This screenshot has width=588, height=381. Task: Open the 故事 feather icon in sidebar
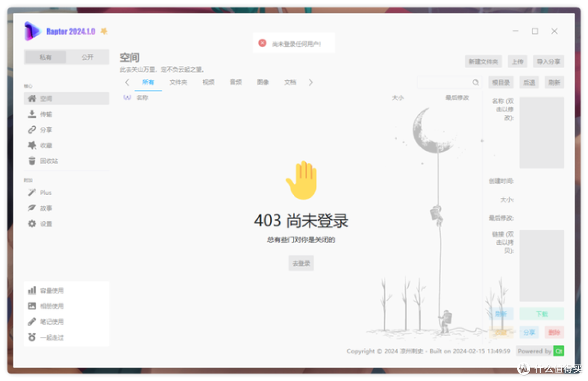click(32, 208)
